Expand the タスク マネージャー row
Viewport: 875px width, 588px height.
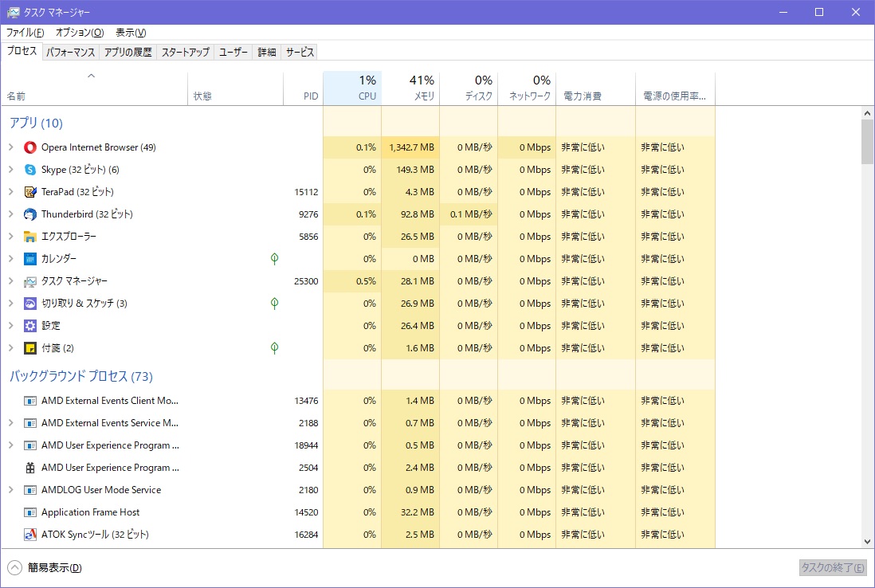[x=11, y=280]
